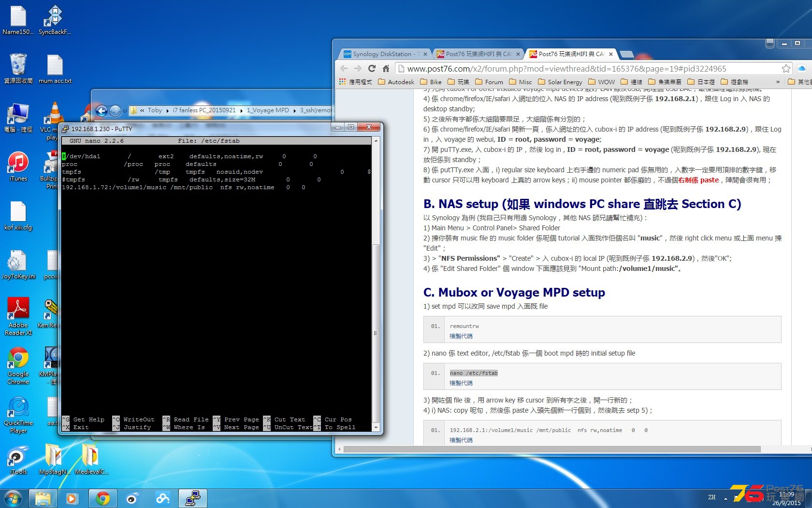Expand Explorer recent locations dropdown arrow
812x508 pixels.
(x=125, y=111)
